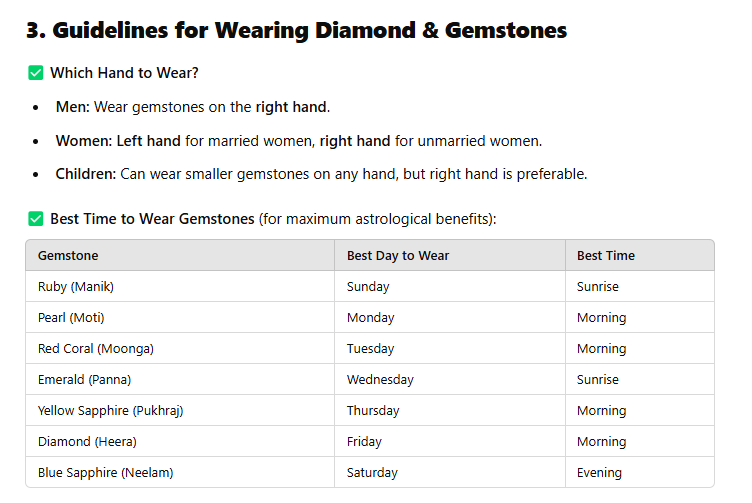
Task: Select the Yellow Sapphire (Pukhraj) cell
Action: tap(180, 410)
